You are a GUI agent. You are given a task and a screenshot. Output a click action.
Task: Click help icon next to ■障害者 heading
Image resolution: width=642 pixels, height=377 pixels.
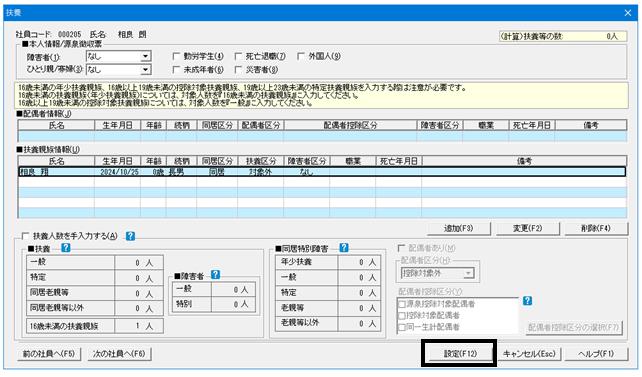[215, 275]
